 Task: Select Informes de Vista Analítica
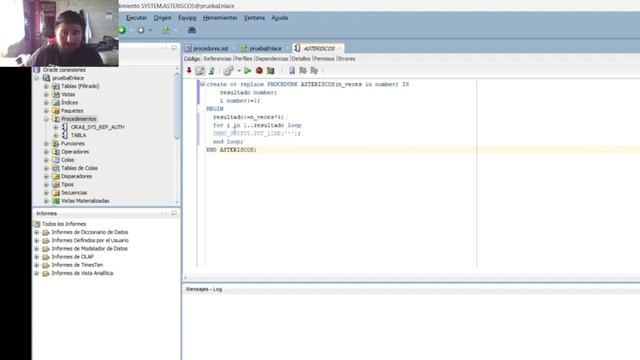tap(82, 273)
